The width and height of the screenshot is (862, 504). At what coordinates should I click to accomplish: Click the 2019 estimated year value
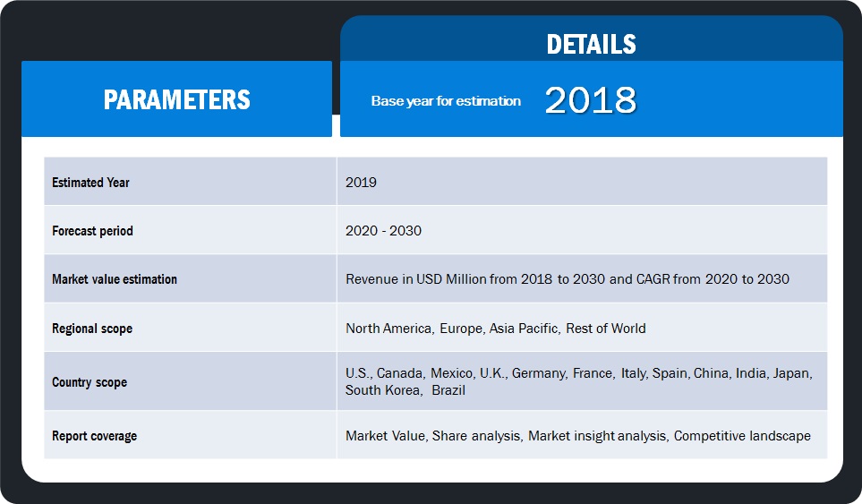click(361, 183)
